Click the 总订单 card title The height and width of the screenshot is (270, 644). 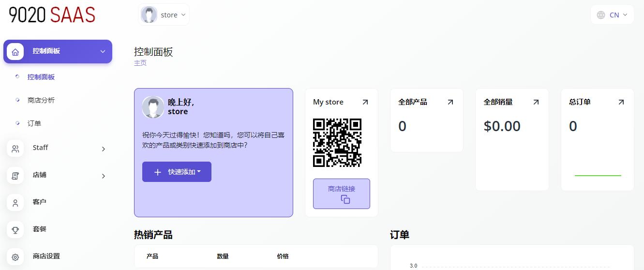click(x=580, y=102)
